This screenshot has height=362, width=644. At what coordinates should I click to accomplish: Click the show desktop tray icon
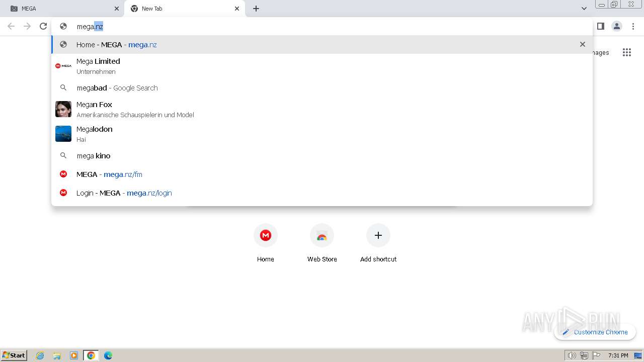[638, 355]
